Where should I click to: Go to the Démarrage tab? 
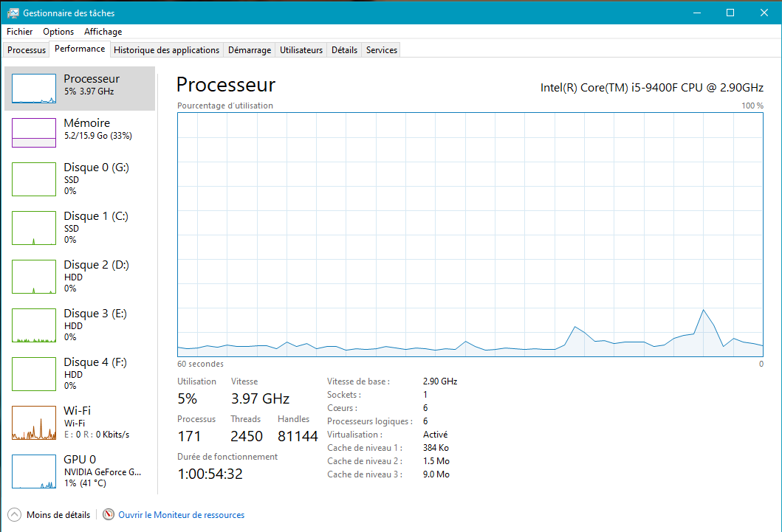[x=250, y=50]
